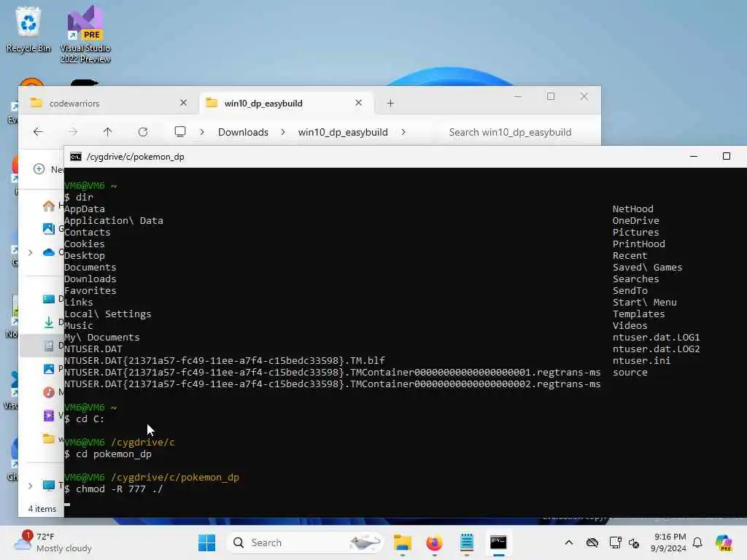Open the network status tray icon

click(615, 542)
